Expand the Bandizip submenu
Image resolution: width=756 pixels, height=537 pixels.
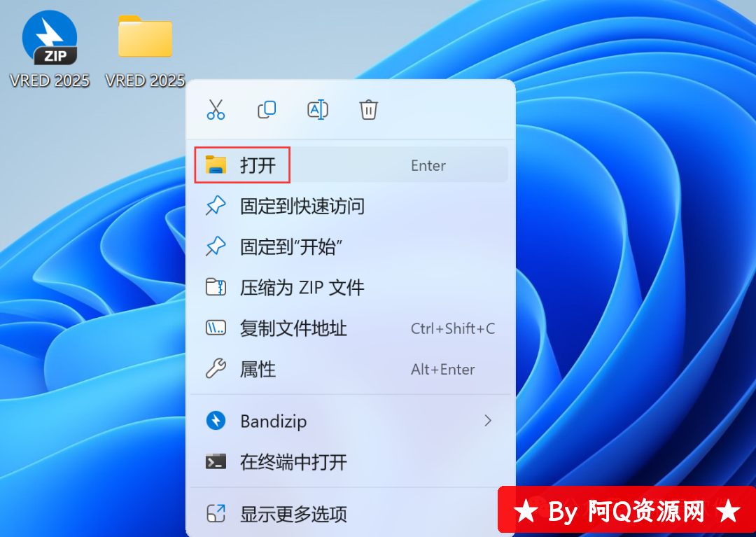point(351,421)
